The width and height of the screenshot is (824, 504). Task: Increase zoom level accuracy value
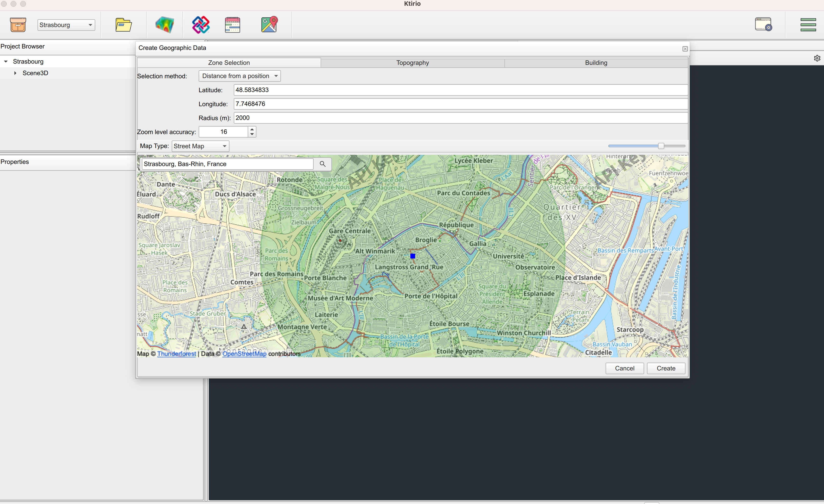(x=252, y=129)
